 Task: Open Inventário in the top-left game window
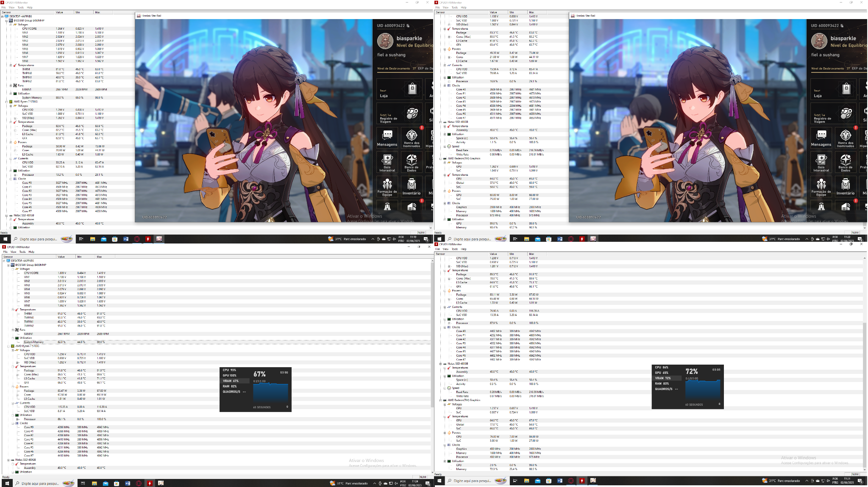tap(411, 187)
